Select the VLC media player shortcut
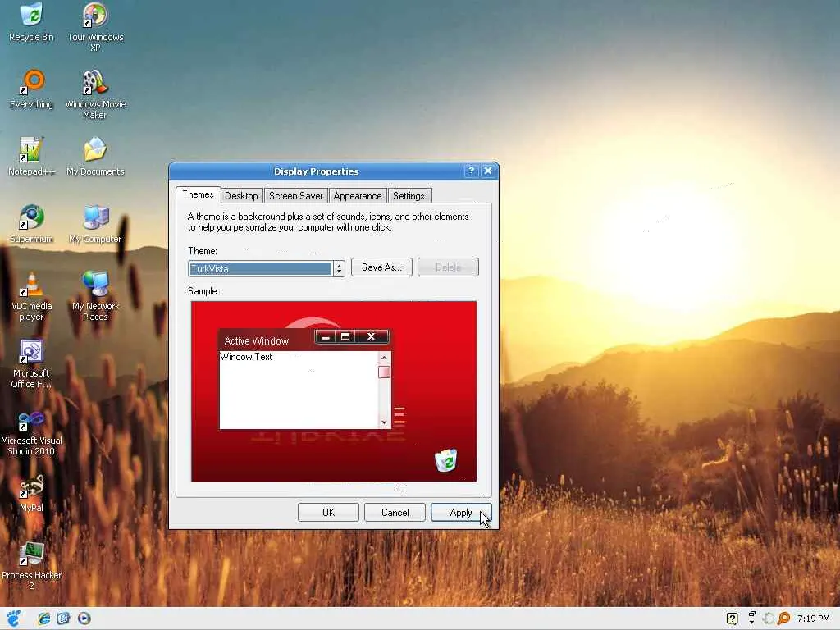 [x=32, y=296]
